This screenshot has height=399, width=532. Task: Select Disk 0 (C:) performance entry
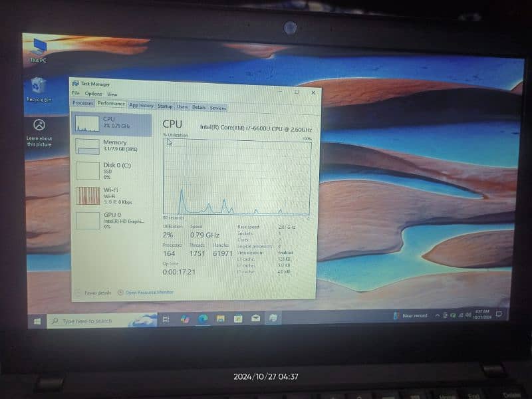110,170
